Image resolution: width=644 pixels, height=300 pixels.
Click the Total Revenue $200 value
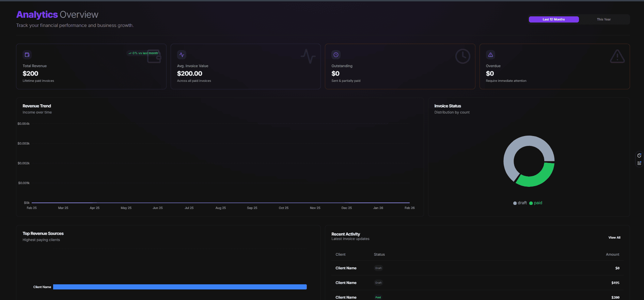[30, 74]
